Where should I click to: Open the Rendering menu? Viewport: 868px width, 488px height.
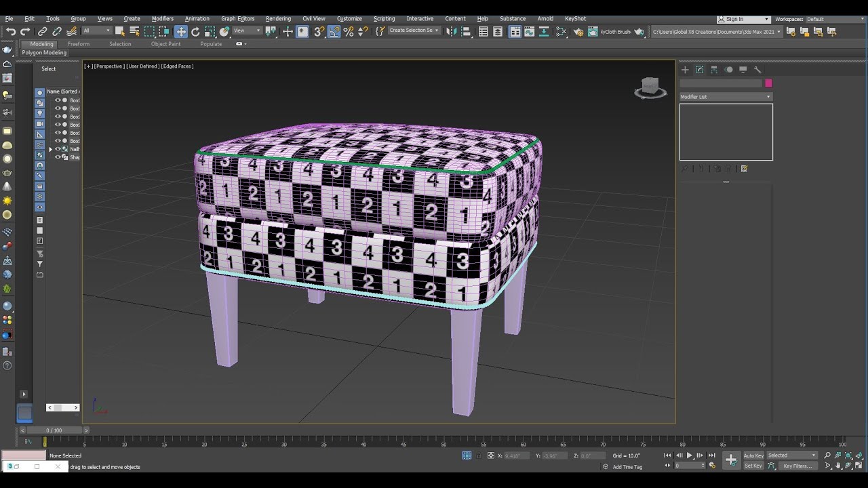click(x=278, y=19)
